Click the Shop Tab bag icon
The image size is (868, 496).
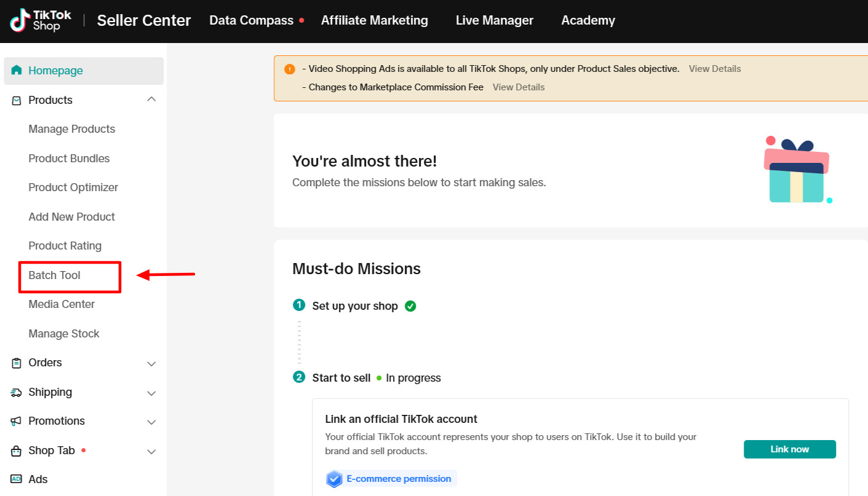pos(17,451)
